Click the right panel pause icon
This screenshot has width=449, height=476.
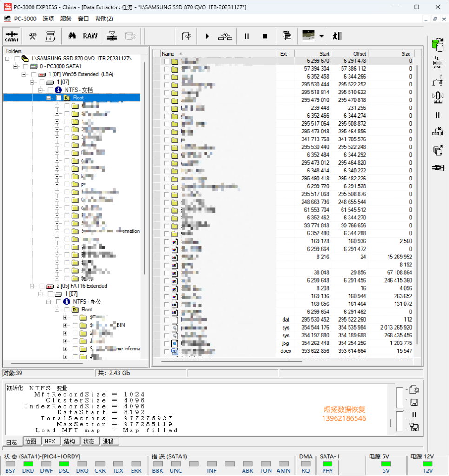437,115
